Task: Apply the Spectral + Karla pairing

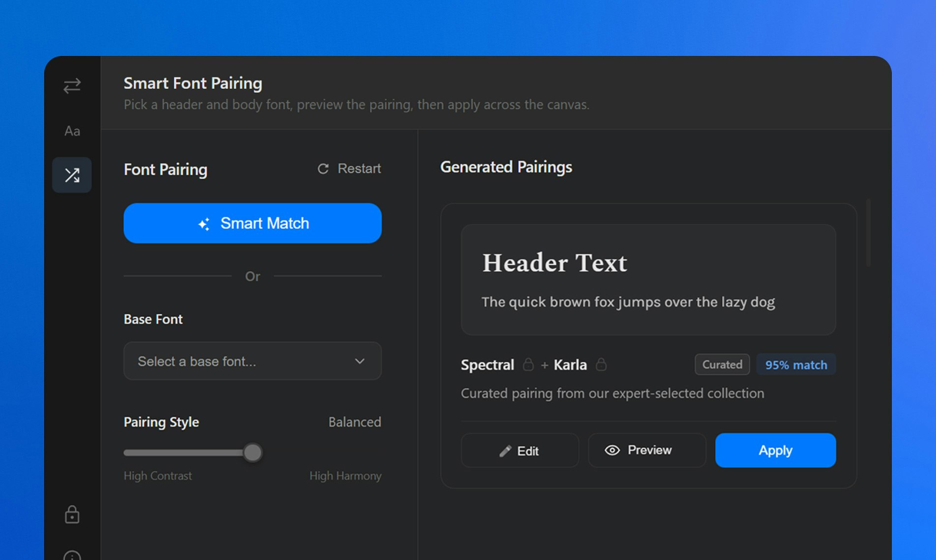Action: 775,450
